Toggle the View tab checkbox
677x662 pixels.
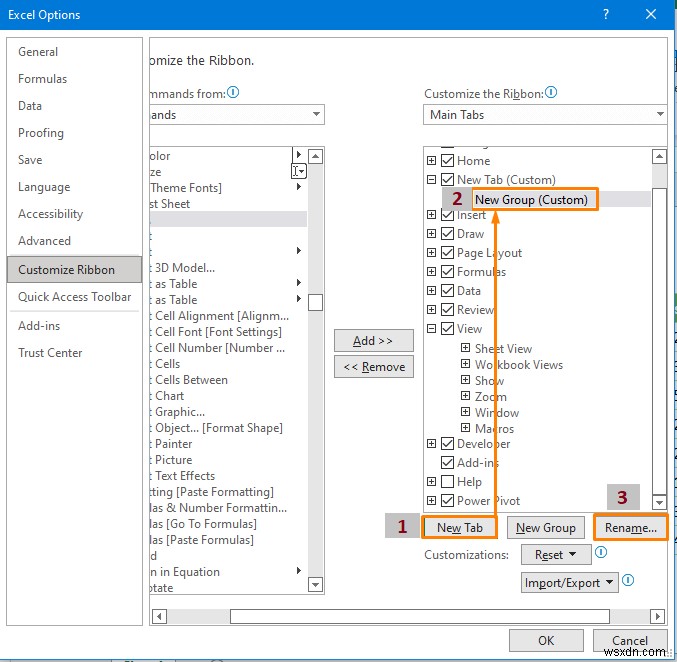pyautogui.click(x=447, y=329)
